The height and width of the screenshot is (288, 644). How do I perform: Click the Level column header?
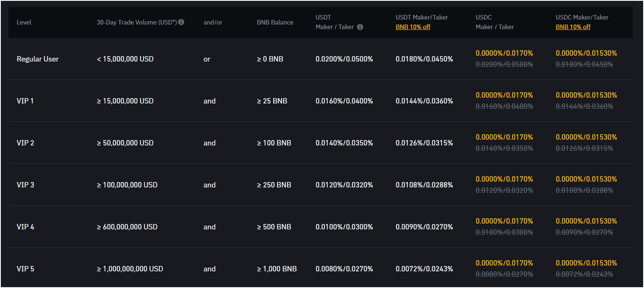pos(24,22)
